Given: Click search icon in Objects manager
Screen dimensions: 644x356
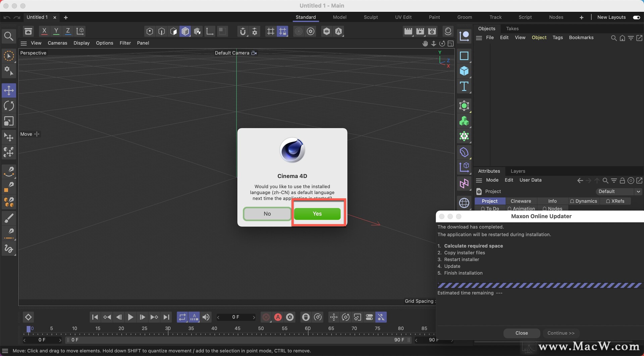Looking at the screenshot, I should pyautogui.click(x=613, y=38).
